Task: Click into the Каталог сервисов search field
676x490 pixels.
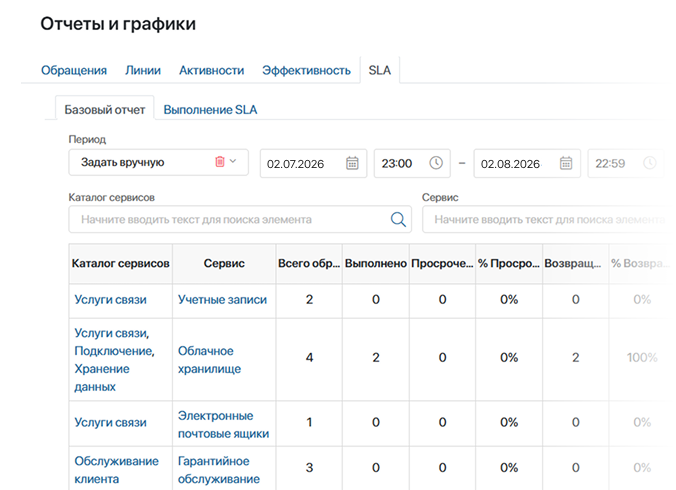Action: click(240, 219)
